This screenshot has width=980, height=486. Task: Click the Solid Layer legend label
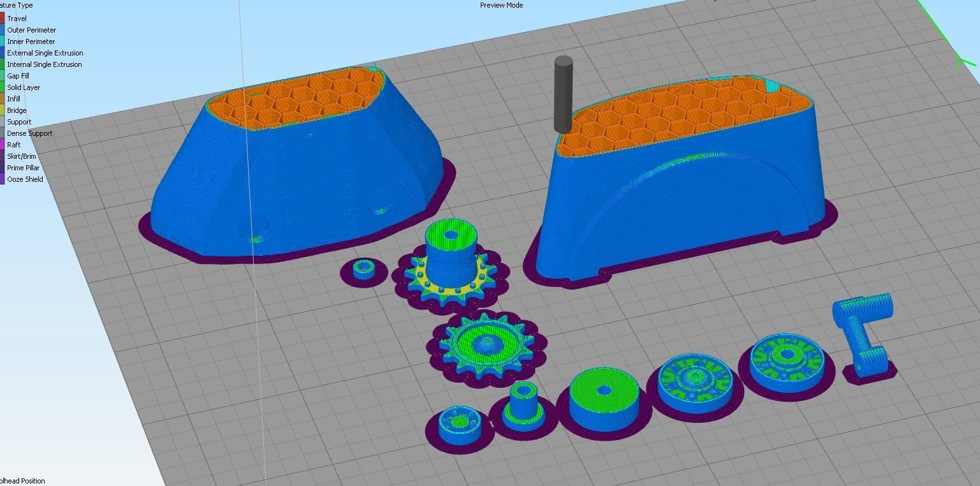pyautogui.click(x=24, y=87)
